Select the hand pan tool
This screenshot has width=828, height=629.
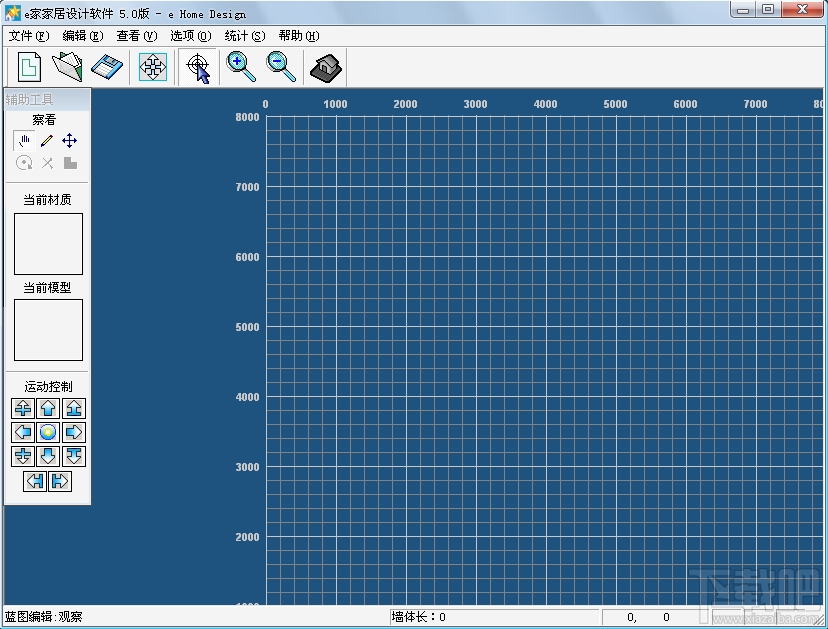tap(24, 141)
